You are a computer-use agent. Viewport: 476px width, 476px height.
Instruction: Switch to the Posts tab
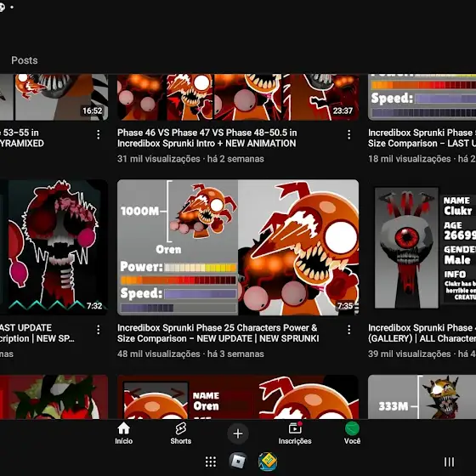25,60
